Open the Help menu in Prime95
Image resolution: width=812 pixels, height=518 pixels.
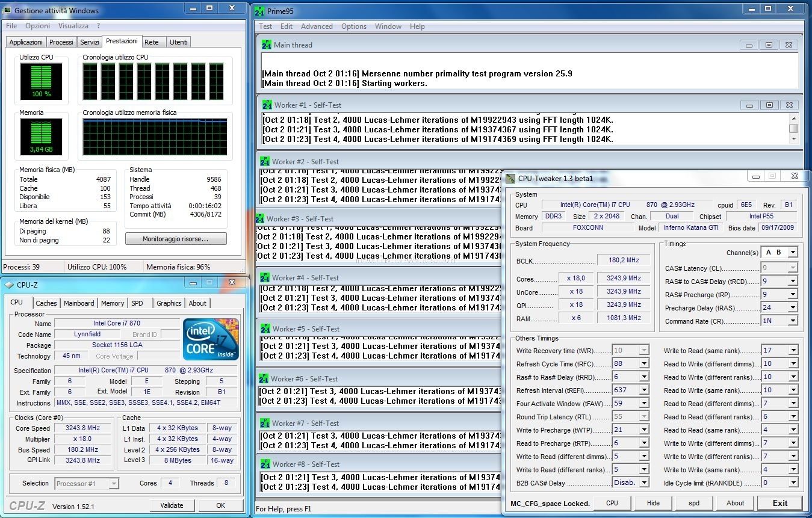[x=417, y=26]
